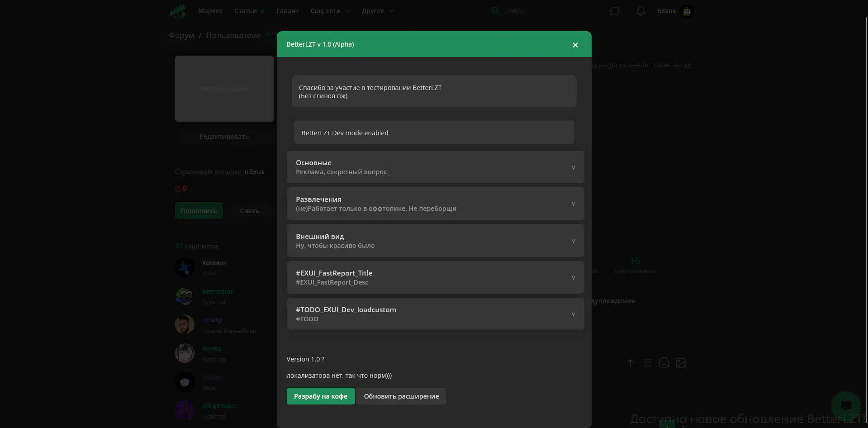The width and height of the screenshot is (868, 428).
Task: Open the Статьи menu item
Action: tap(246, 11)
